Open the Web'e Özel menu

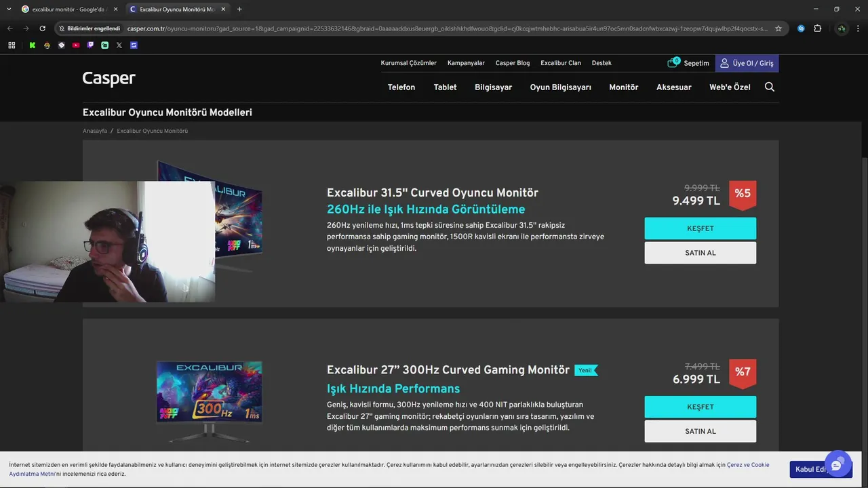pos(730,87)
